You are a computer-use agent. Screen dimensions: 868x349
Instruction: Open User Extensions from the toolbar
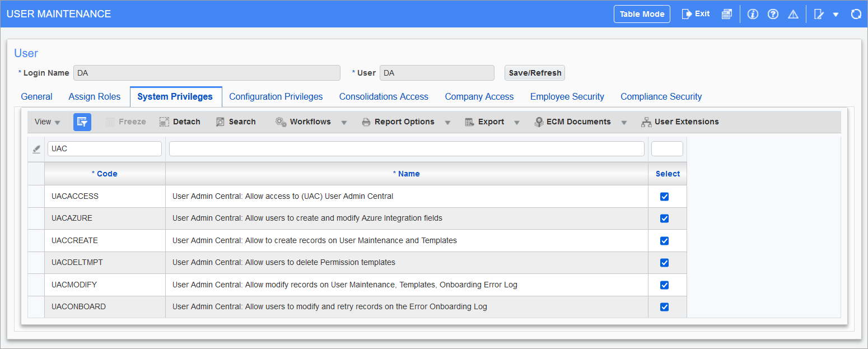click(x=680, y=122)
